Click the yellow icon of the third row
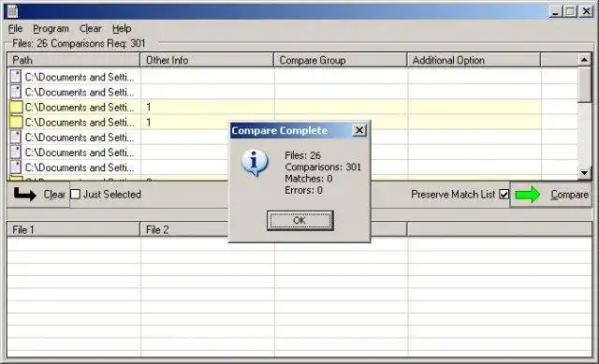Viewport: 599px width, 364px height. pos(16,107)
